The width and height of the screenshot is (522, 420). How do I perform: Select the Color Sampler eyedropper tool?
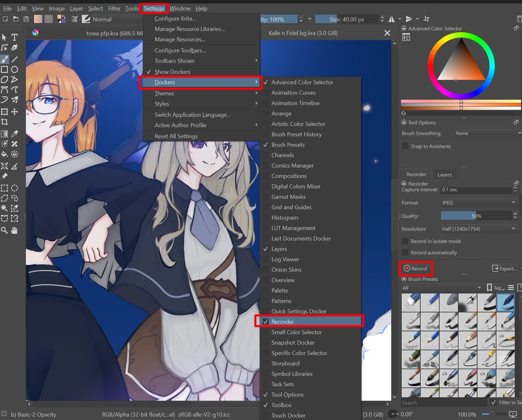pyautogui.click(x=14, y=133)
